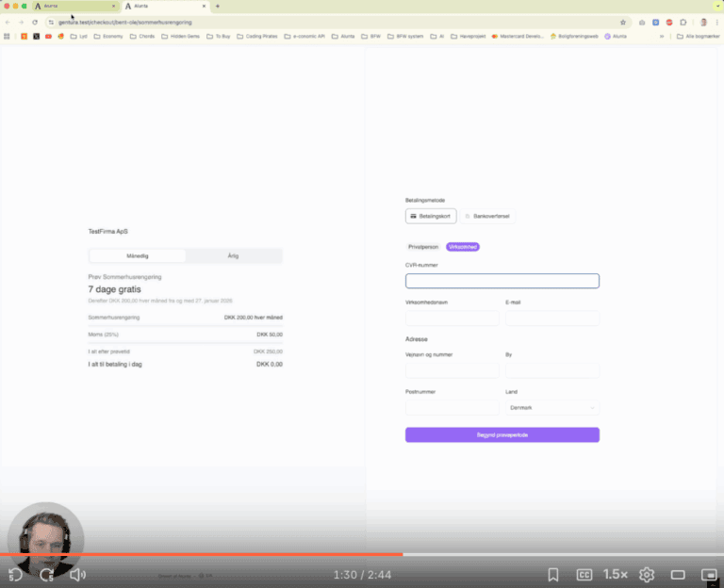Turn on closed captions (CC)
The height and width of the screenshot is (588, 724).
pos(584,574)
